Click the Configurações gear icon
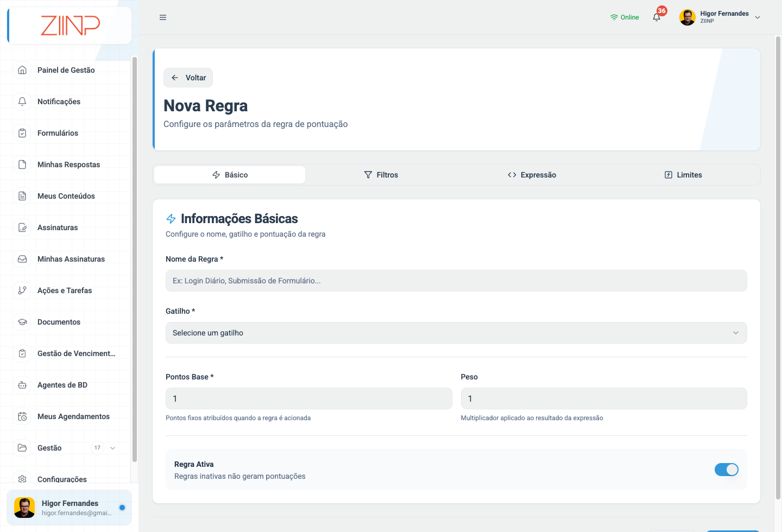 tap(22, 479)
